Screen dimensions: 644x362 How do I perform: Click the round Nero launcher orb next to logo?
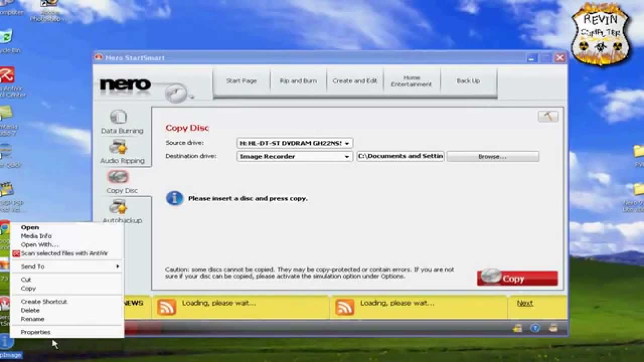tap(177, 93)
